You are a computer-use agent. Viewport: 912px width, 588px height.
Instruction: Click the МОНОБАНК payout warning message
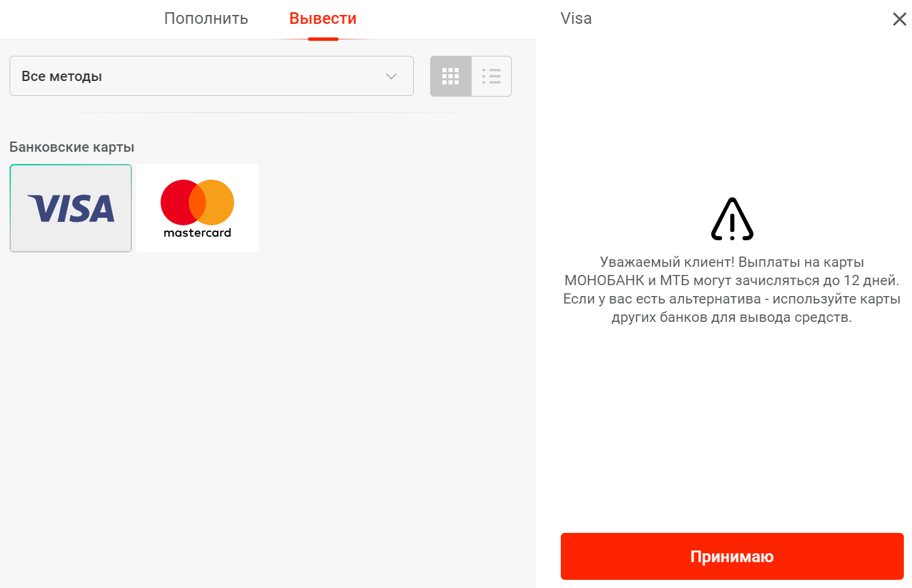point(732,289)
